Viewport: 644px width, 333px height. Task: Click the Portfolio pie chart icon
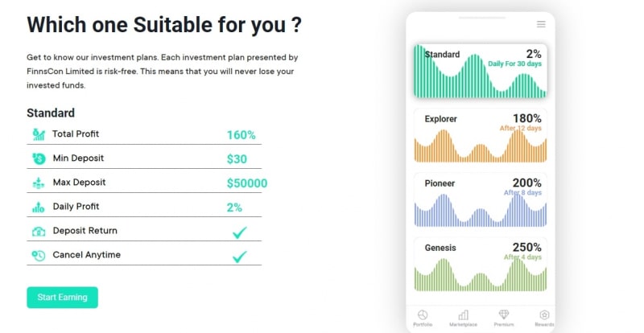(423, 315)
